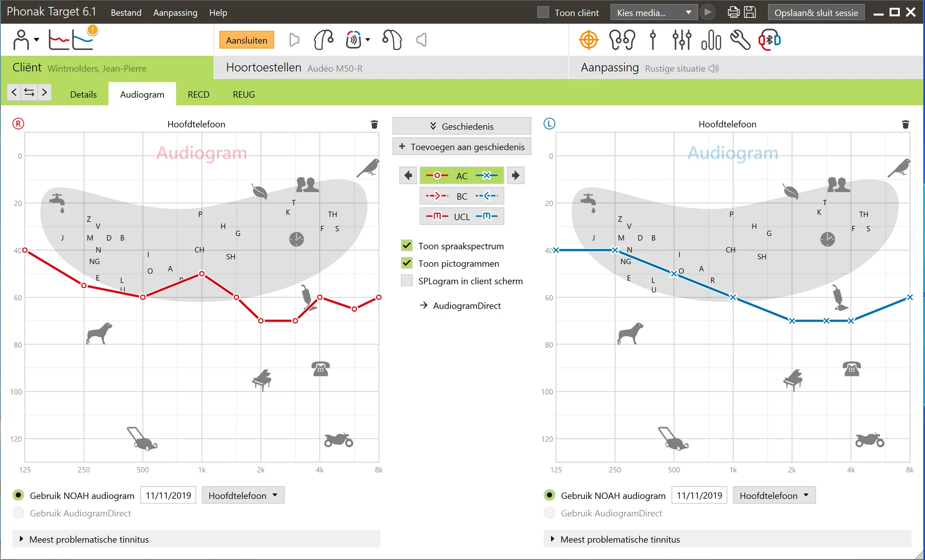Uncheck Toon spraakspectrum
925x560 pixels.
pyautogui.click(x=407, y=246)
